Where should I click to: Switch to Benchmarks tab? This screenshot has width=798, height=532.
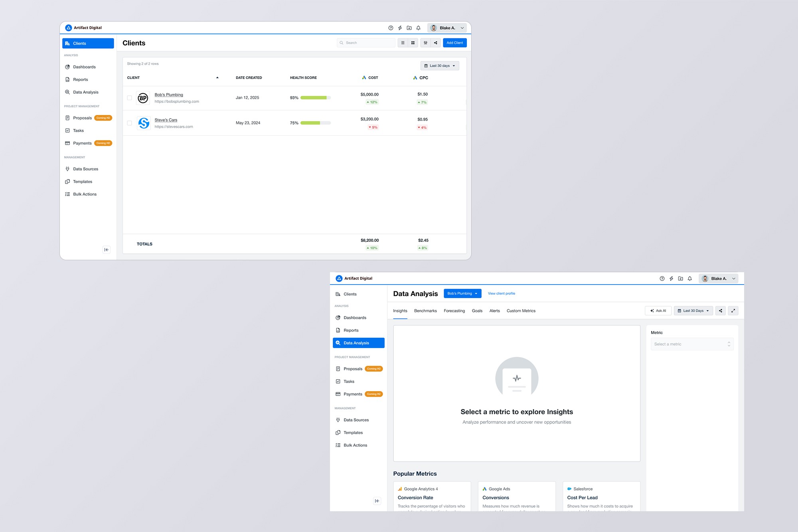tap(425, 311)
